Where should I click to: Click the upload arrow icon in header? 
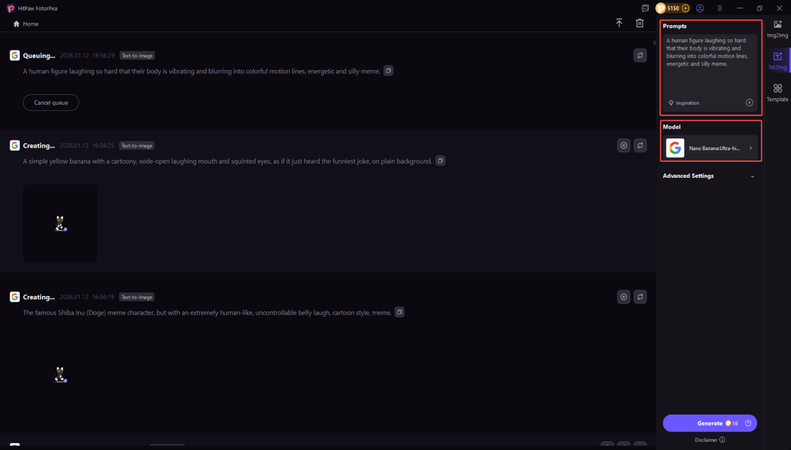click(619, 23)
